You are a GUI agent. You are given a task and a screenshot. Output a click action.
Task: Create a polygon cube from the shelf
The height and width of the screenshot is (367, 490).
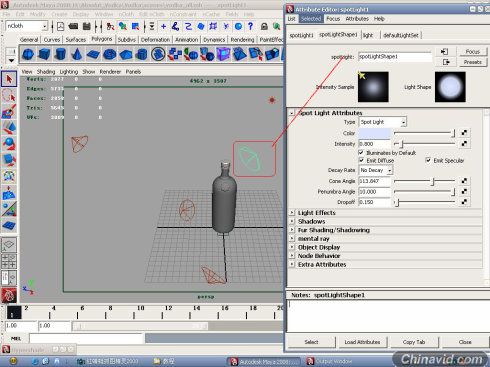pos(44,54)
